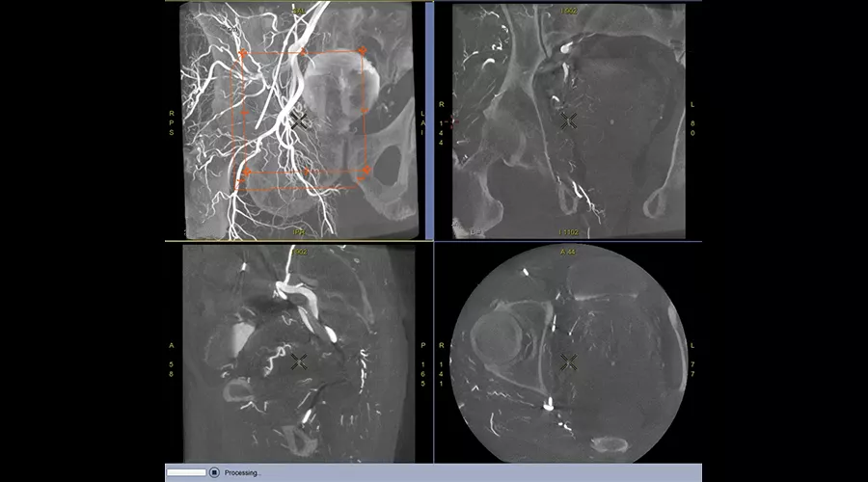Click the 'I 1102' label under the coronal view
868x482 pixels.
click(x=568, y=232)
